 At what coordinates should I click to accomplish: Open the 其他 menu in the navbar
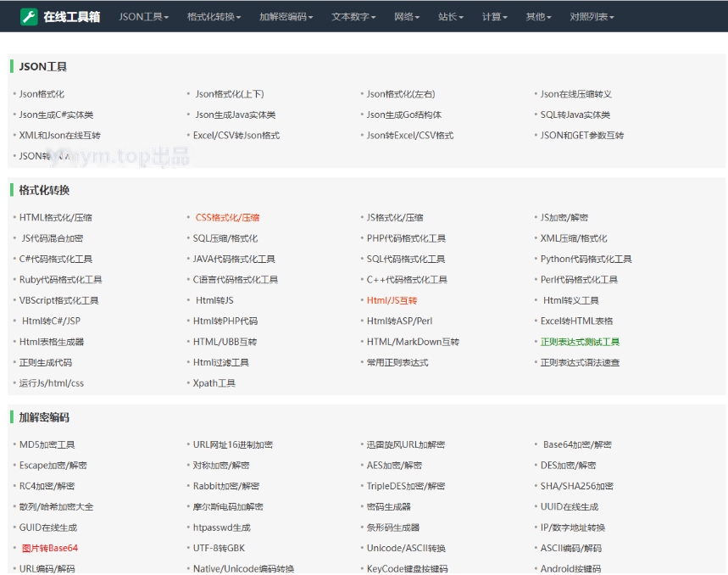pyautogui.click(x=538, y=17)
